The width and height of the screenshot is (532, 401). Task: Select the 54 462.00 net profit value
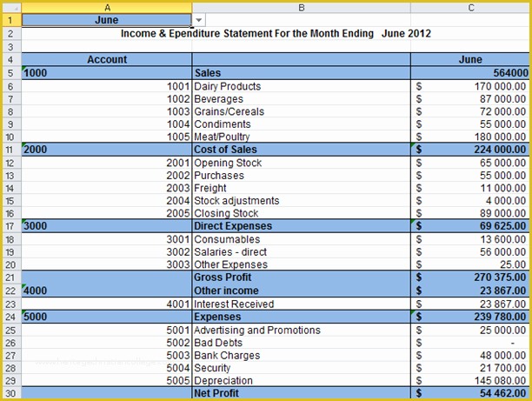click(470, 393)
